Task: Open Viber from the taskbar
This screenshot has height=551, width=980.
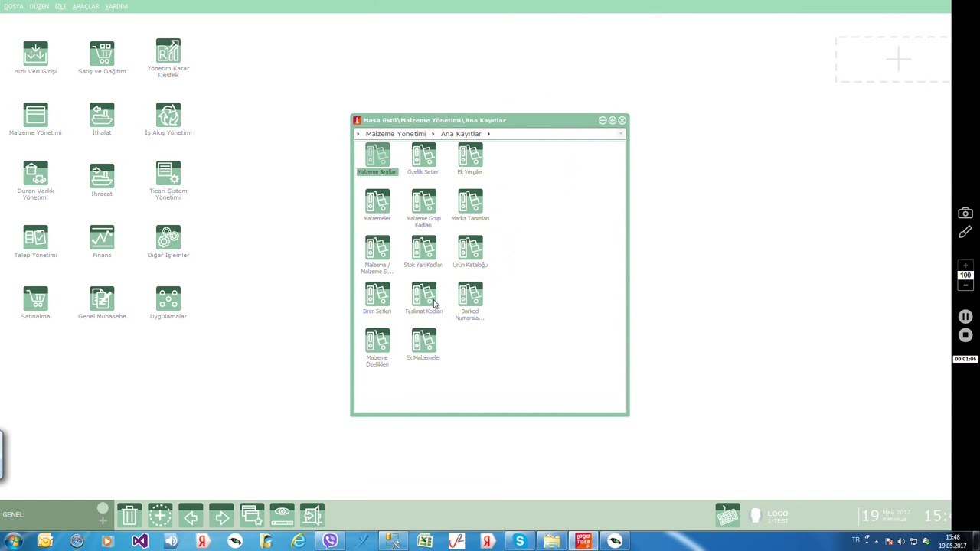Action: point(330,542)
